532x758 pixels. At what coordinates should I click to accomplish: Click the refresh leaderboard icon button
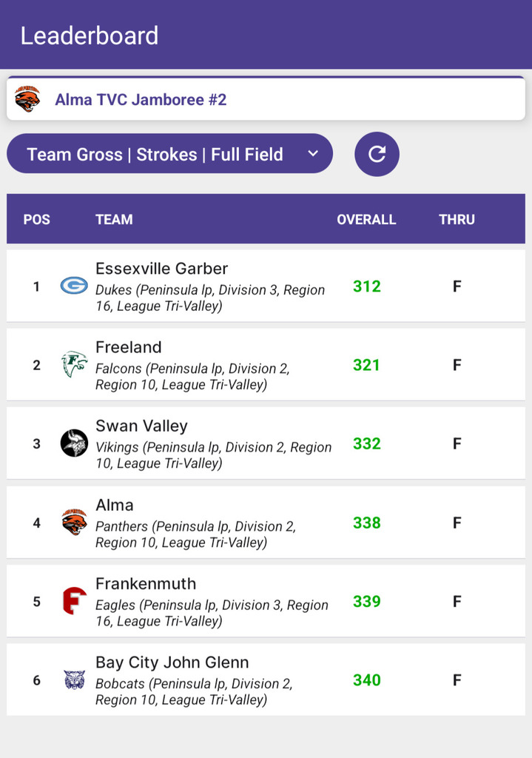(x=377, y=154)
